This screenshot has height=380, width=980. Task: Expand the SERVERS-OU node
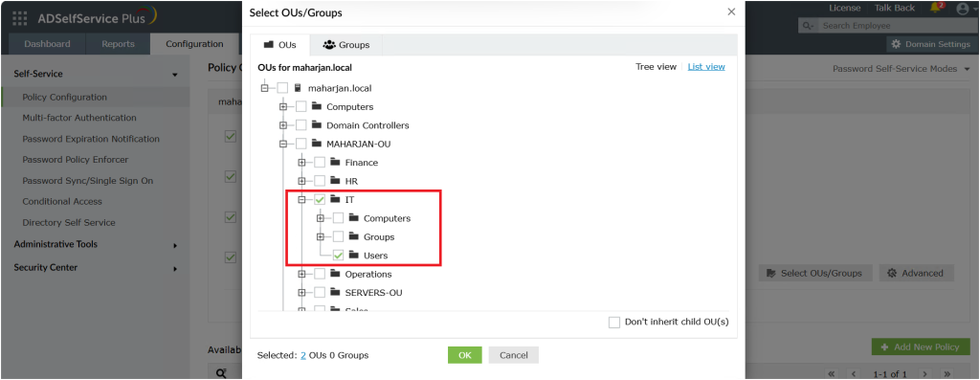point(301,293)
